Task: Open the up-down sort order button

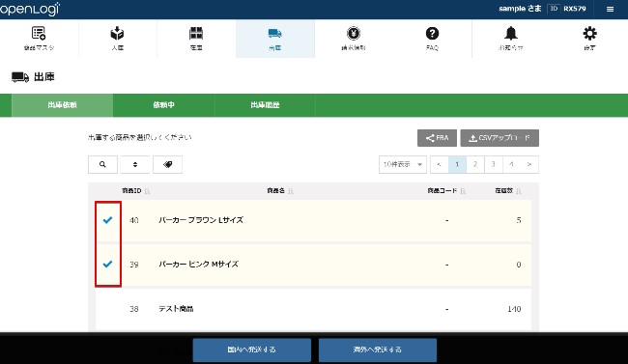Action: (x=135, y=164)
